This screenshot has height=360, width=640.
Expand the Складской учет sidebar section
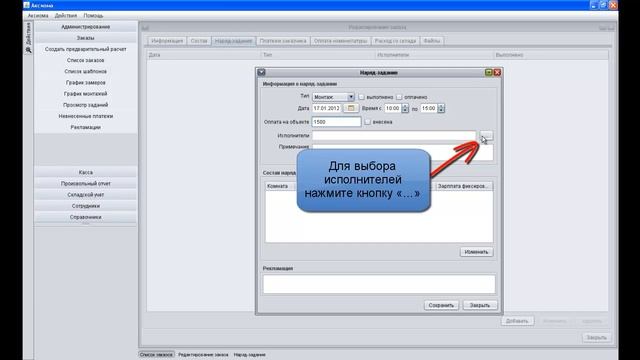click(86, 195)
